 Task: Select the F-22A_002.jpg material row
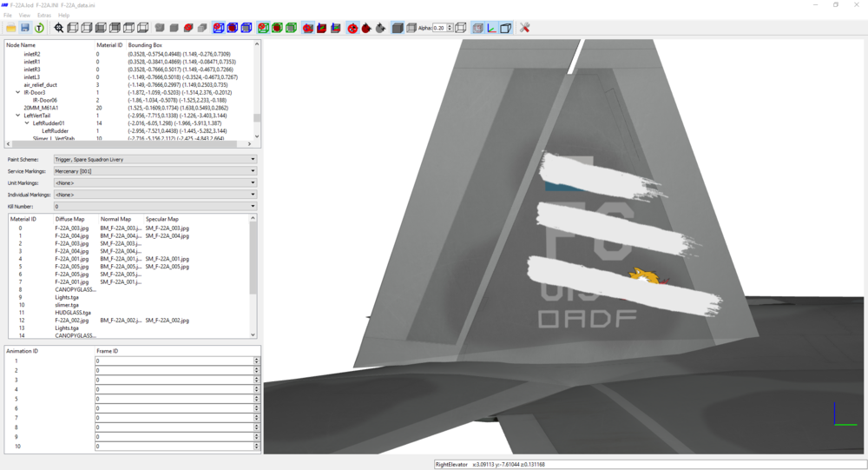pos(129,321)
